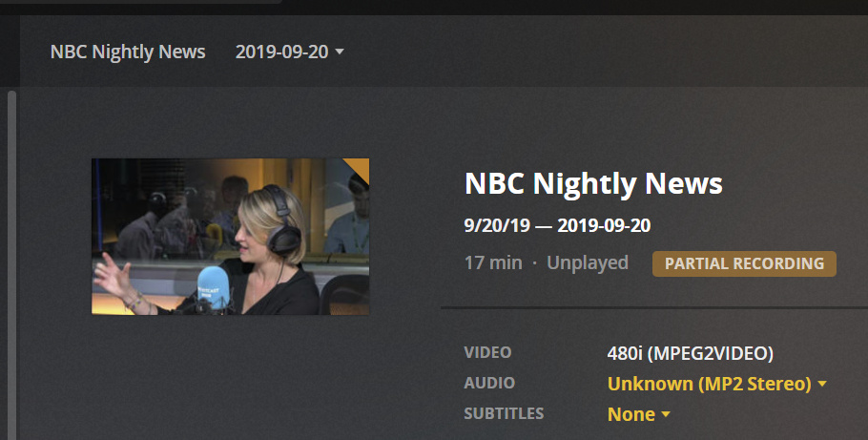Click the Unplayed status text
The width and height of the screenshot is (868, 440).
588,262
